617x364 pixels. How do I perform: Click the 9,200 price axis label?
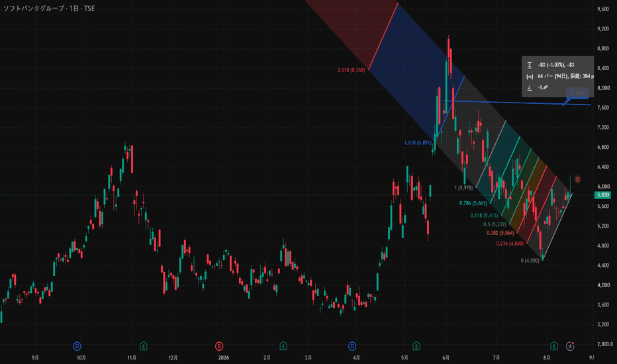(603, 28)
